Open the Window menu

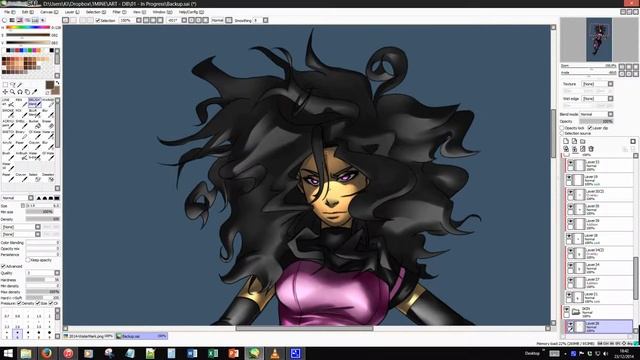(x=161, y=12)
